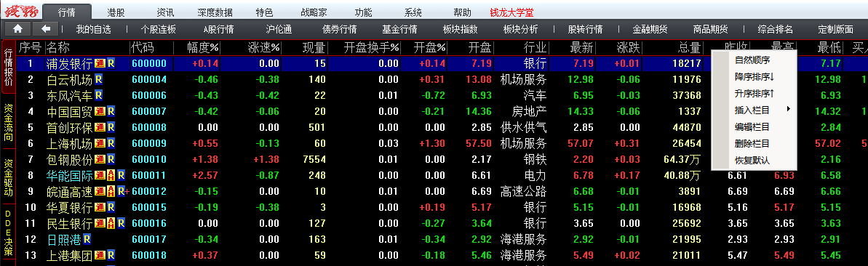Click the back arrow icon

point(46,29)
